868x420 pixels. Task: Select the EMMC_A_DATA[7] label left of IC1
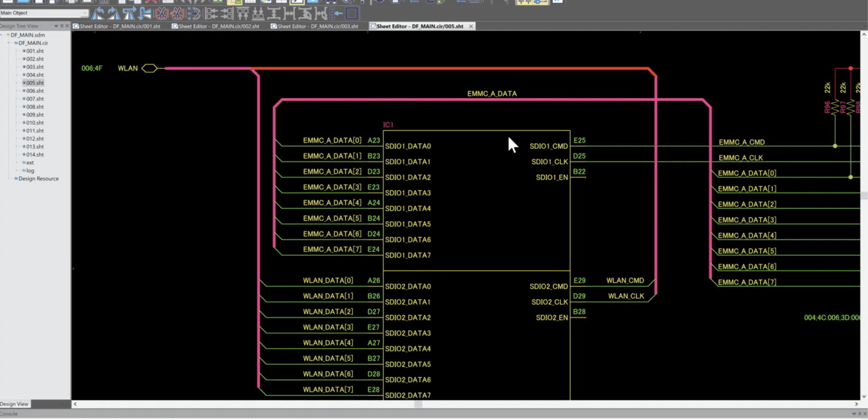click(x=332, y=249)
